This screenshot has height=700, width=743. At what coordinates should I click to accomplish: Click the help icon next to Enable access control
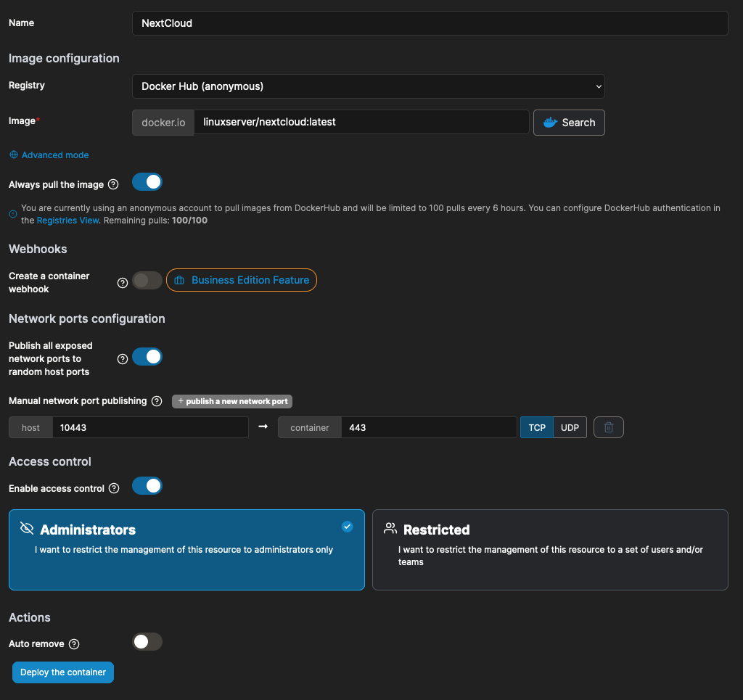click(x=114, y=488)
